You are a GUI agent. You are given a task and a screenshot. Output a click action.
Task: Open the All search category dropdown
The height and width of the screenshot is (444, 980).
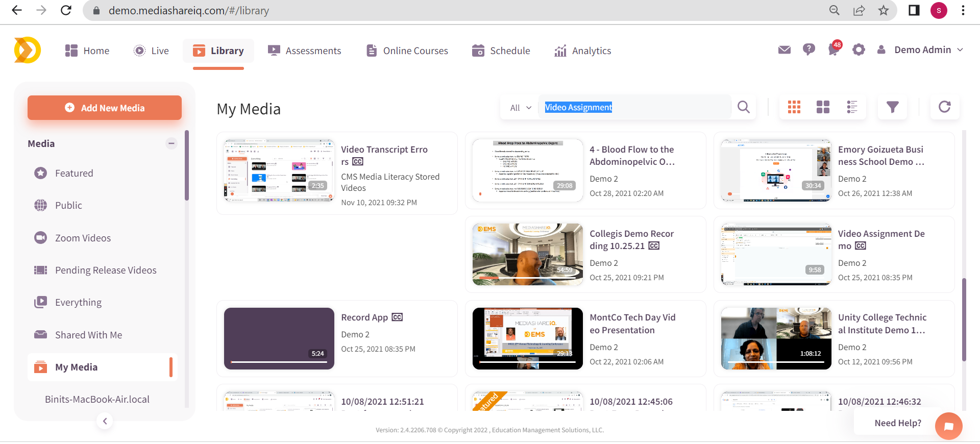click(x=521, y=108)
